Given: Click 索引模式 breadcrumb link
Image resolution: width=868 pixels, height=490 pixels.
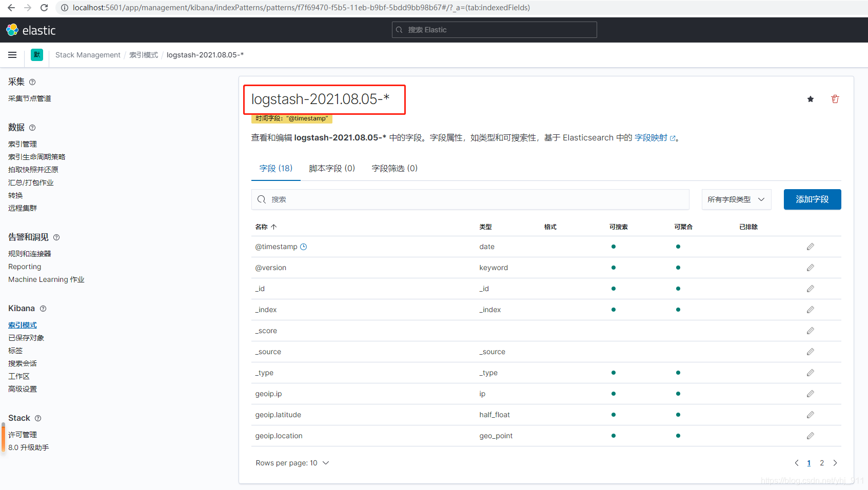Looking at the screenshot, I should [144, 55].
